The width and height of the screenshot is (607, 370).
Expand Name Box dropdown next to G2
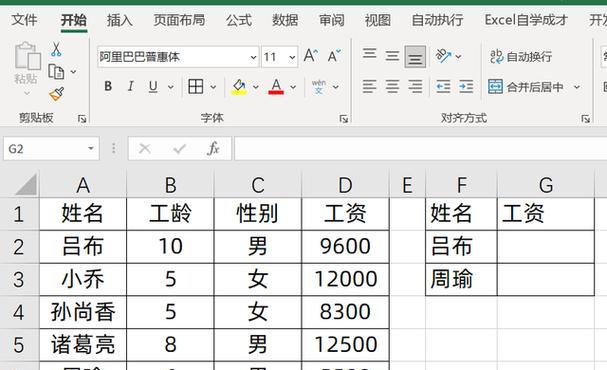[x=91, y=148]
